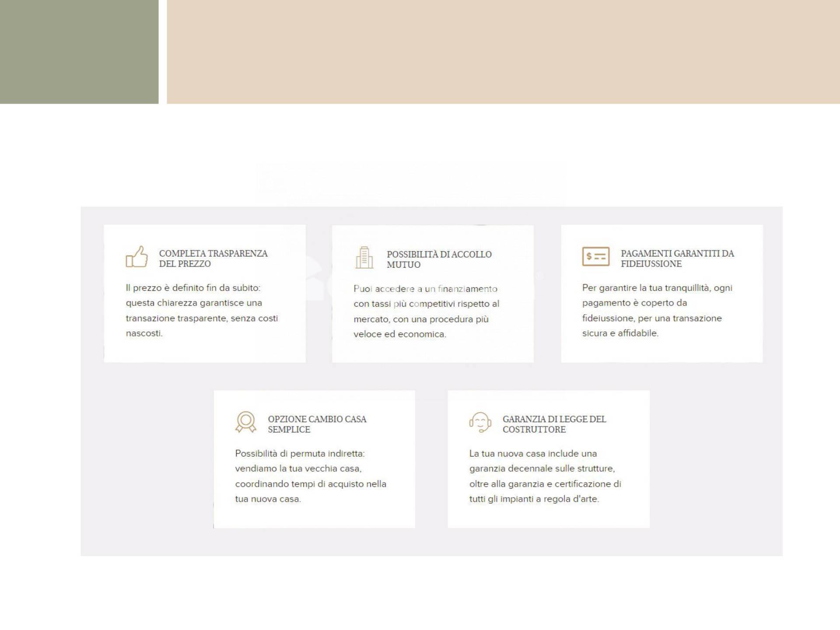Click the building icon beside Accollo Mutuo
Viewport: 840px width, 630px height.
[x=364, y=258]
